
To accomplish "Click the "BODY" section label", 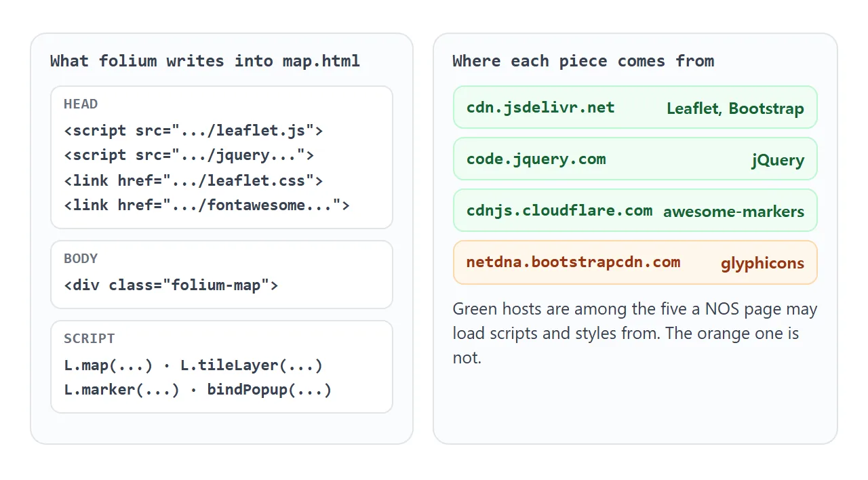I will [81, 258].
